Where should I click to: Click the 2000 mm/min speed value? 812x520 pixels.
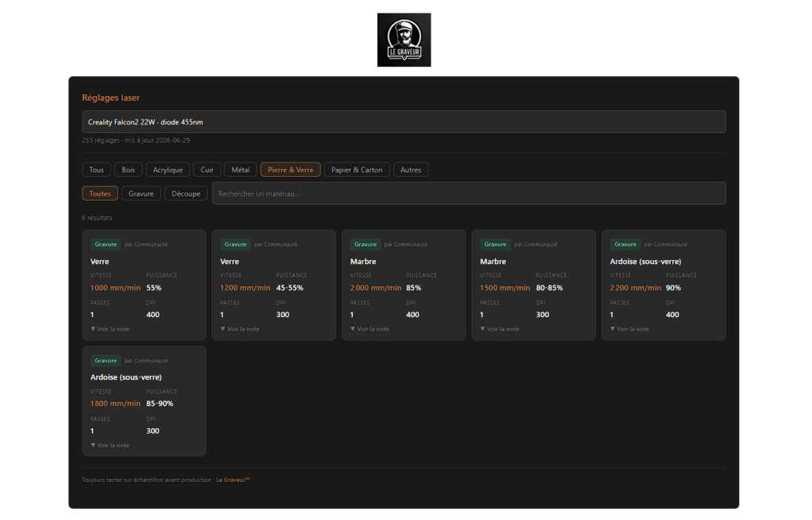375,288
